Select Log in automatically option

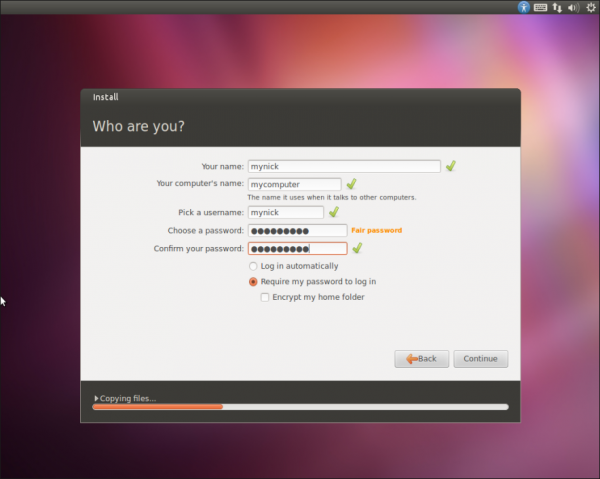coord(253,266)
